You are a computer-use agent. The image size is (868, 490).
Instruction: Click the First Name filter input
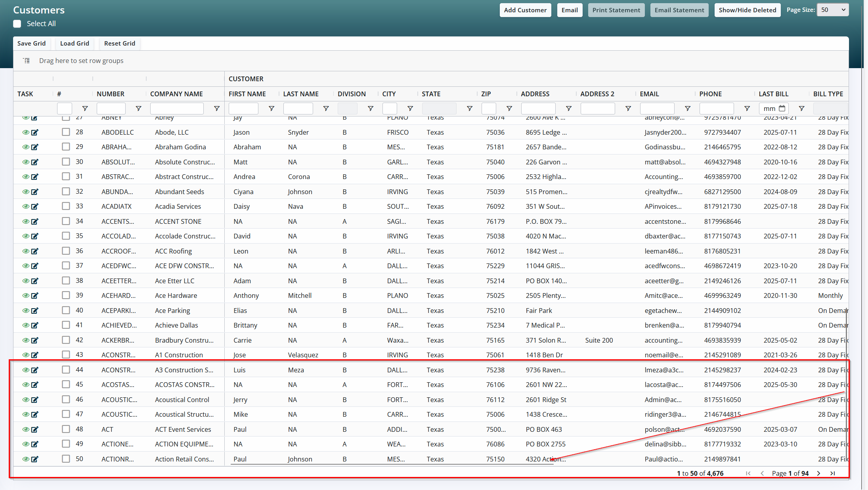click(x=243, y=109)
